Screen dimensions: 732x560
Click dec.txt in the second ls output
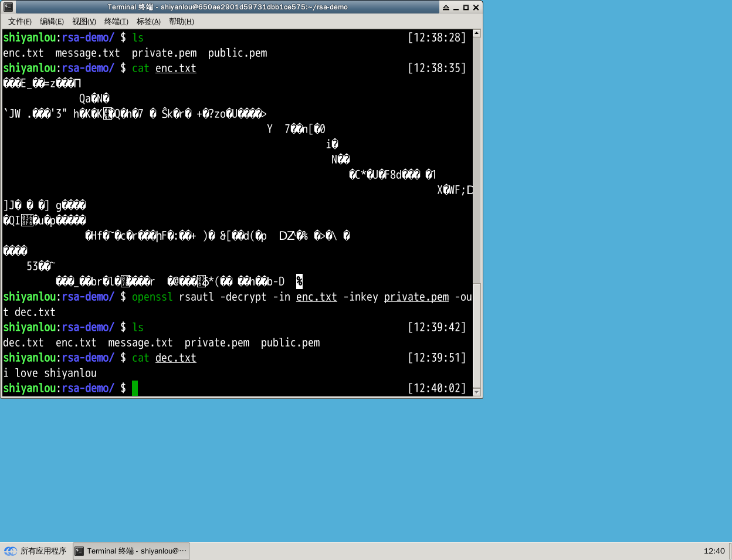click(23, 342)
